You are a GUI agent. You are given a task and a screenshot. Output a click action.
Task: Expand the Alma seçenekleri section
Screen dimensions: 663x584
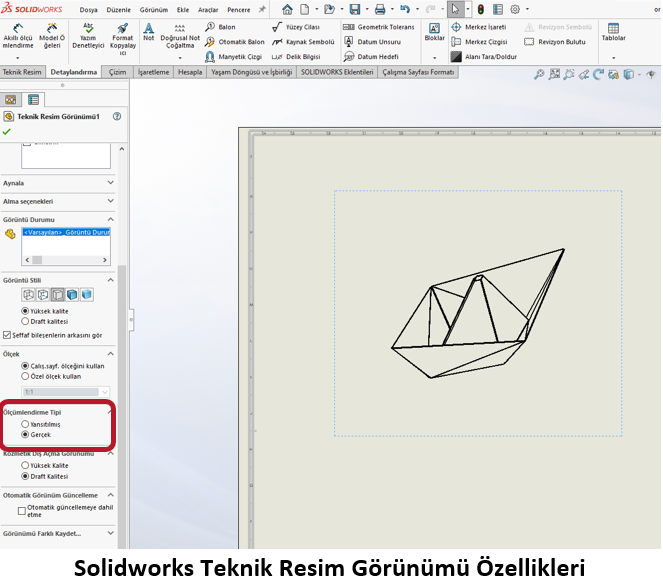(x=110, y=201)
